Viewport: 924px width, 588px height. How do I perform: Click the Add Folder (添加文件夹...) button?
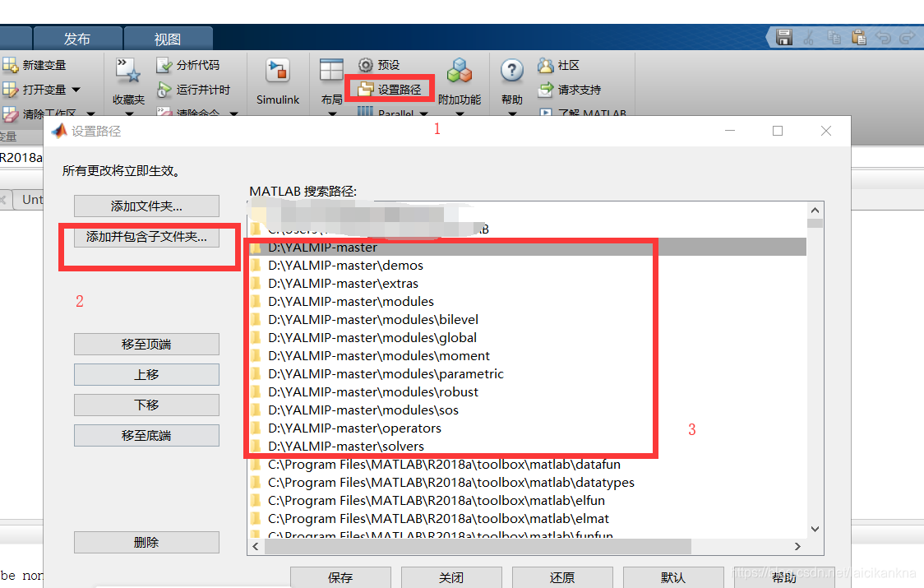146,206
